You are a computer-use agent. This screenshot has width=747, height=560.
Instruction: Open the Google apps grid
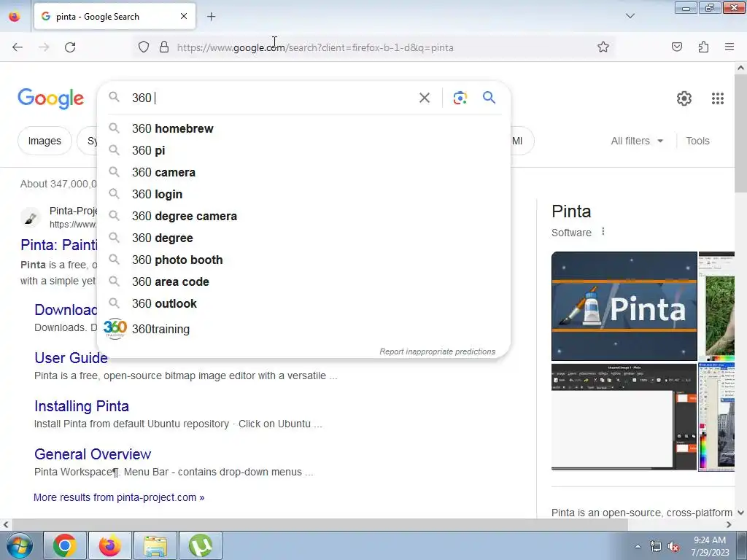point(718,98)
